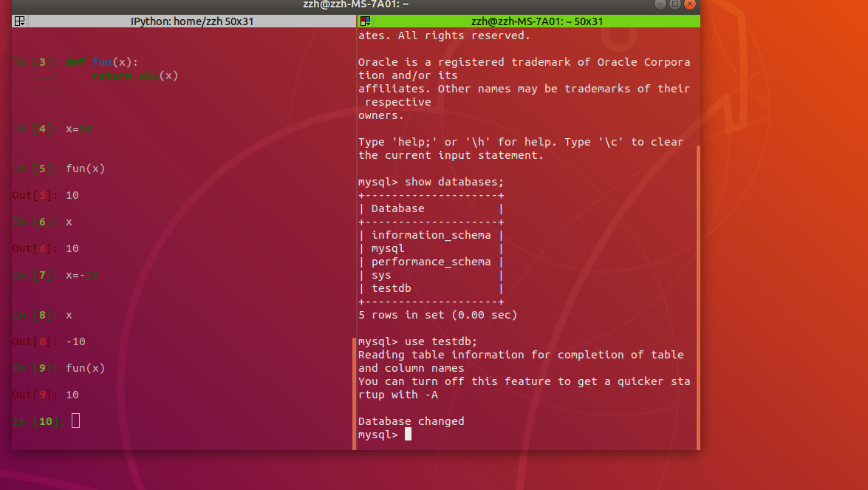868x490 pixels.
Task: Click the 'In [6]: x' line
Action: coord(43,222)
